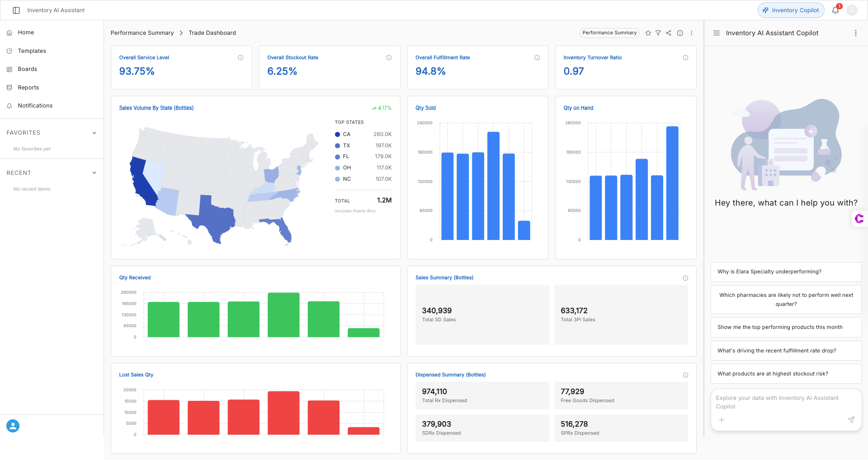This screenshot has width=868, height=460.
Task: Click the user avatar in the top bar
Action: coord(852,10)
